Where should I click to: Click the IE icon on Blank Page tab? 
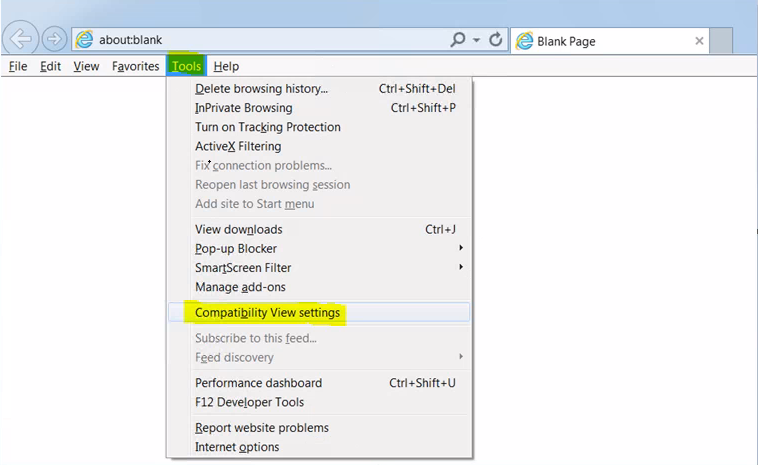point(524,41)
